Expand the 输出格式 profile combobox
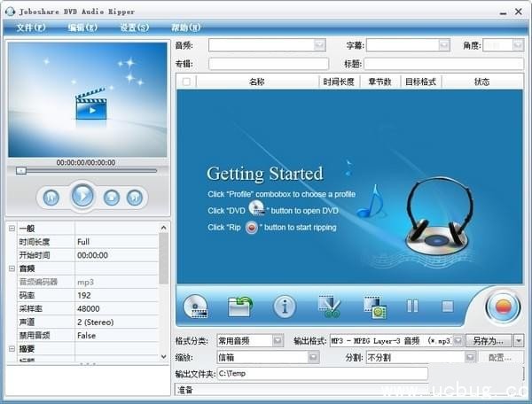The image size is (532, 404). [x=458, y=340]
